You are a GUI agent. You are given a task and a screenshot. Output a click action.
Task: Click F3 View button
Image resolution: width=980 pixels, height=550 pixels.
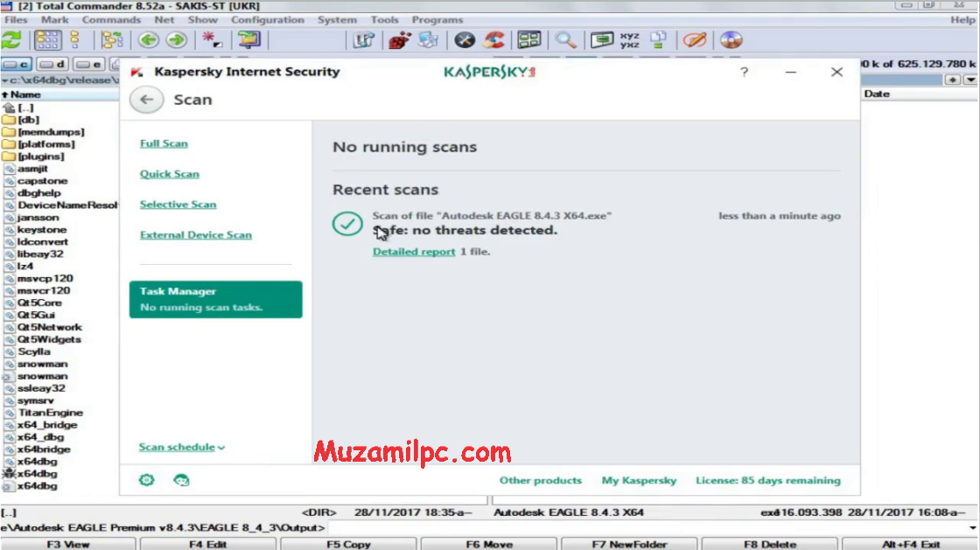[x=68, y=545]
